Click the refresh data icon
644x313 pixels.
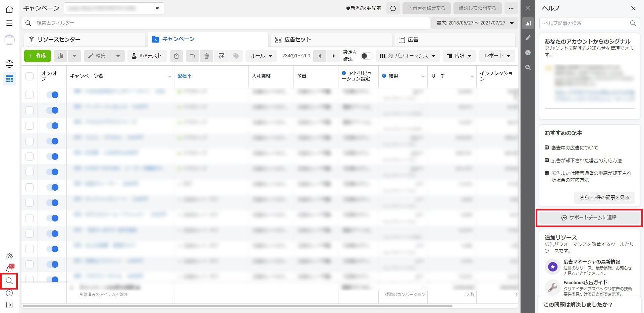(393, 8)
